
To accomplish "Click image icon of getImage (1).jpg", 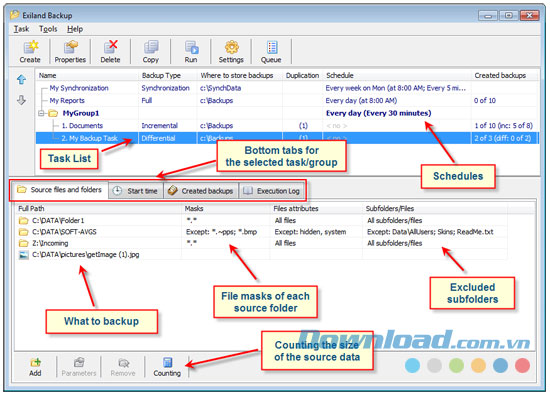I will click(24, 255).
